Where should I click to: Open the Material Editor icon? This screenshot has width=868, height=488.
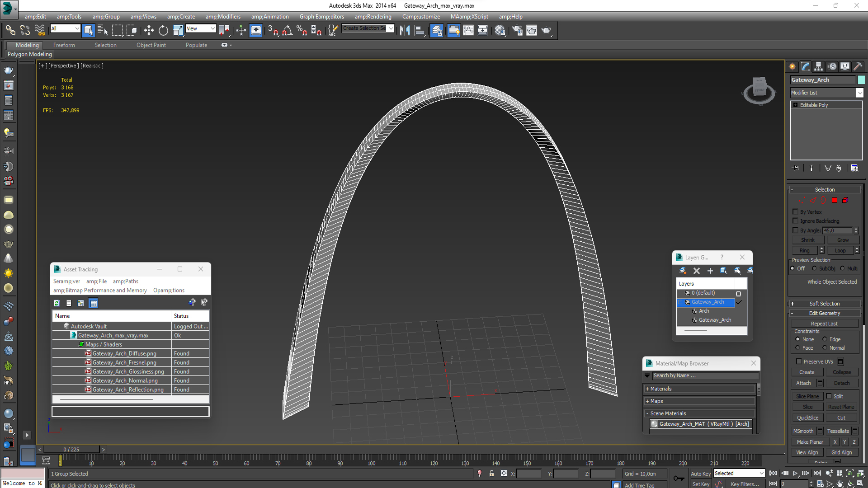pyautogui.click(x=500, y=30)
